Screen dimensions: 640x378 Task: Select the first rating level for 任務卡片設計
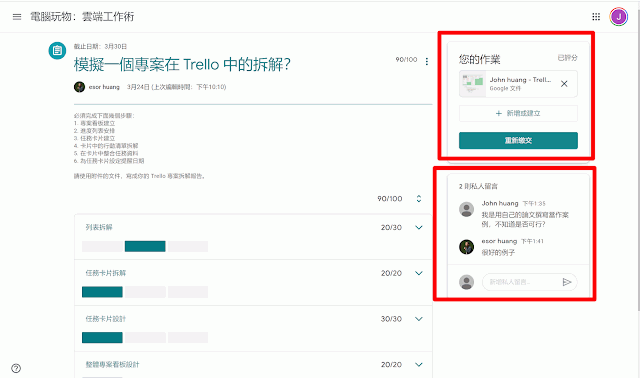(102, 338)
